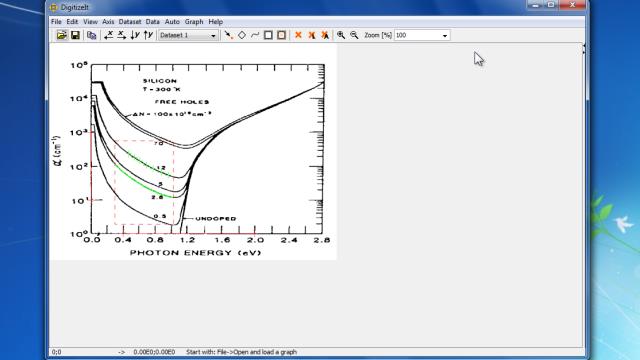Click the Copy to clipboard icon
Viewport: 640px width, 360px height.
[91, 35]
